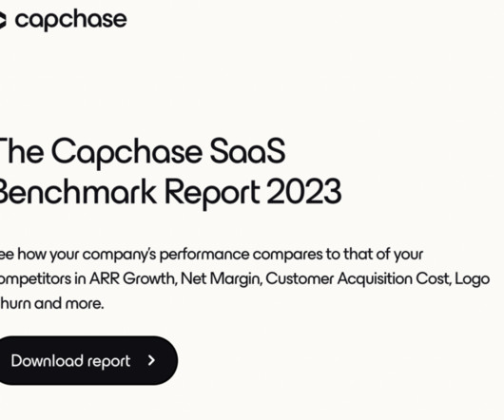
Task: Click the word "company's" in the description
Action: 119,255
